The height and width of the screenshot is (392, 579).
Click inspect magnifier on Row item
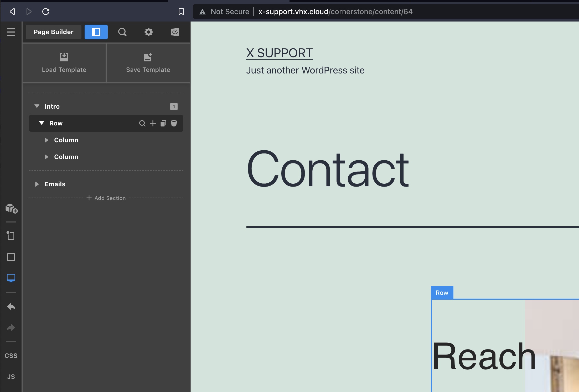point(142,123)
